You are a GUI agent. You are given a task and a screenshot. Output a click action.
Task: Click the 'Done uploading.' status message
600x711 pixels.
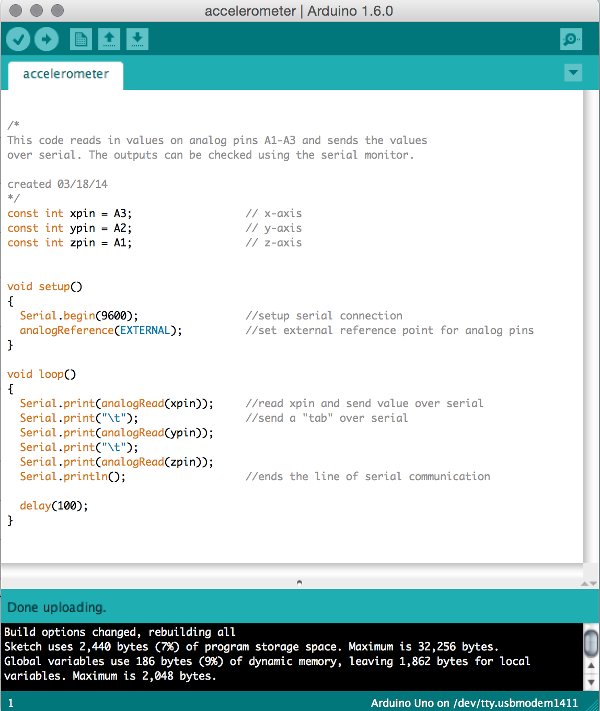click(x=57, y=608)
